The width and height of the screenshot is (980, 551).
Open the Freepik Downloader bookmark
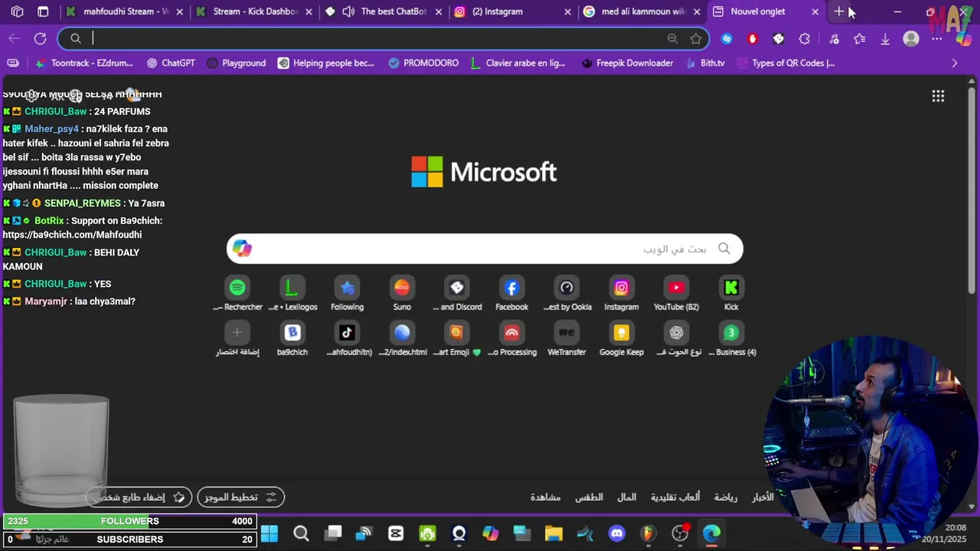627,63
